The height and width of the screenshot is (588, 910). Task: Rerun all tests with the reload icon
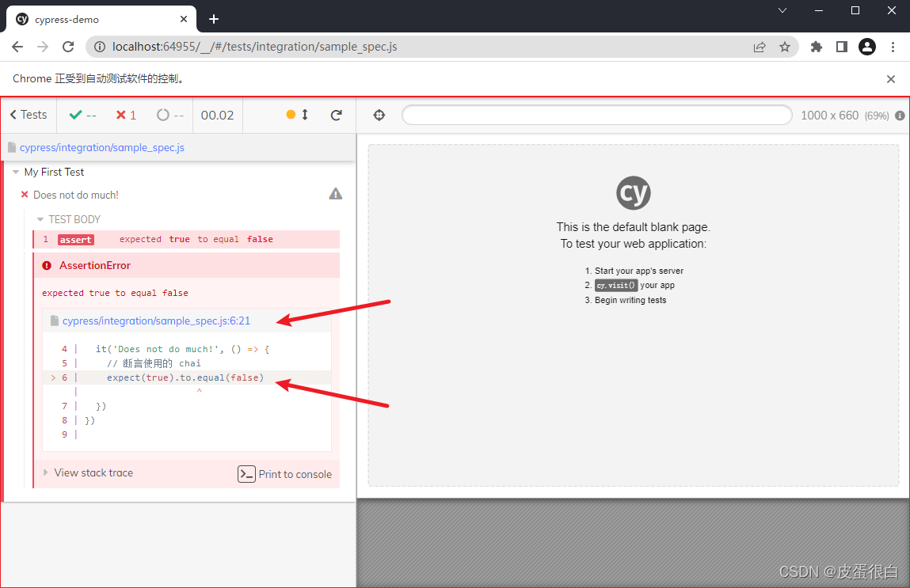coord(336,115)
